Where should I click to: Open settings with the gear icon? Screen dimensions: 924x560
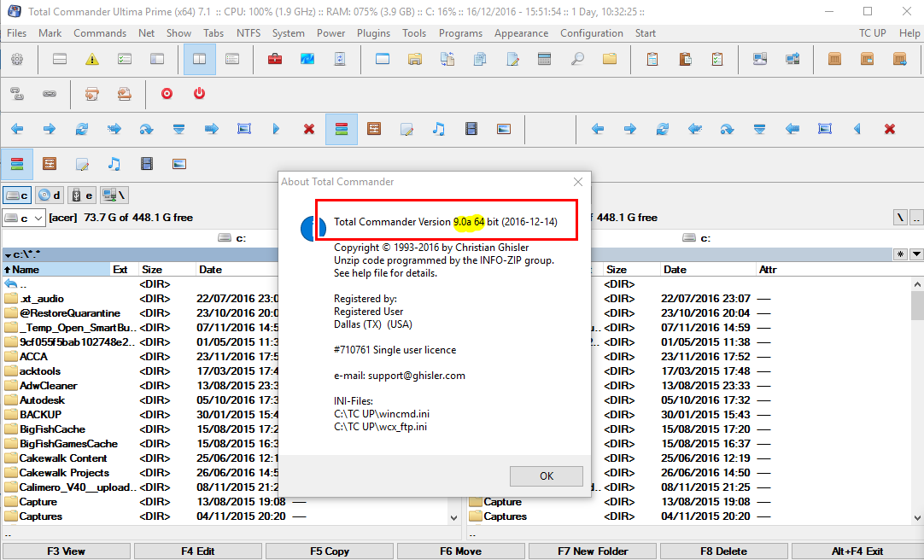17,60
